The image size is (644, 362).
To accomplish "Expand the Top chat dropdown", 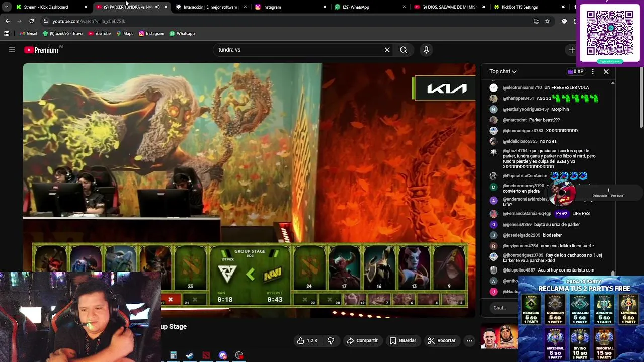I will [503, 72].
